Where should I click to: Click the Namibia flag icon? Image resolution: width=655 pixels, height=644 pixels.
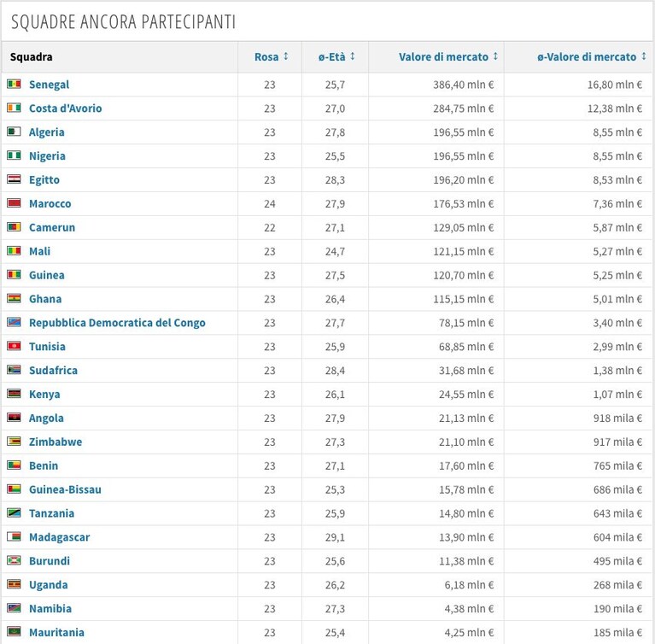coord(14,608)
